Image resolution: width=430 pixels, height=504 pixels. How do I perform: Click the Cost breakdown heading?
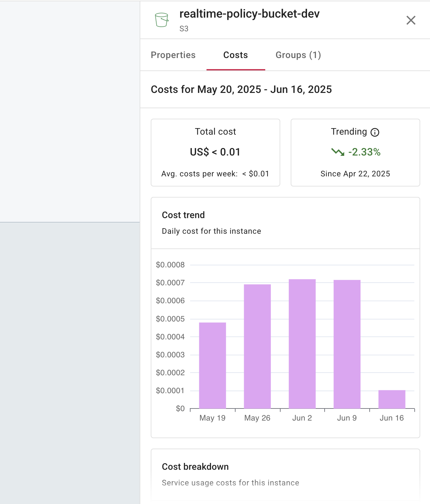click(x=195, y=467)
